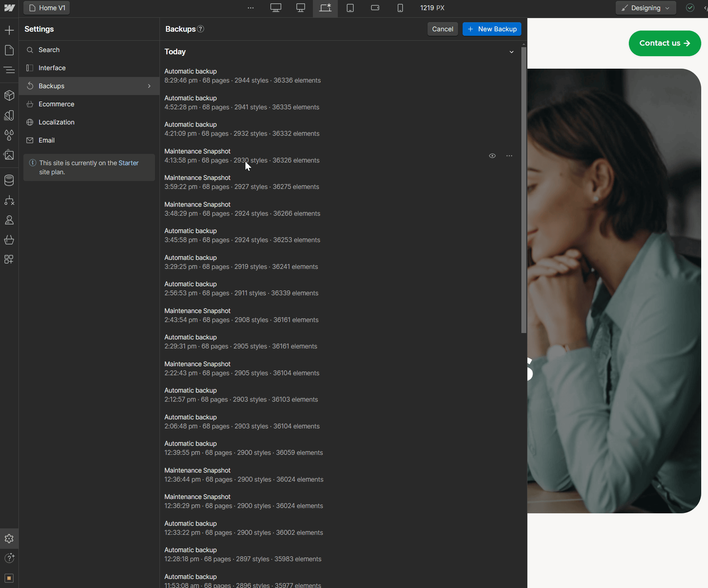Cancel out of the Backups view

click(x=442, y=29)
